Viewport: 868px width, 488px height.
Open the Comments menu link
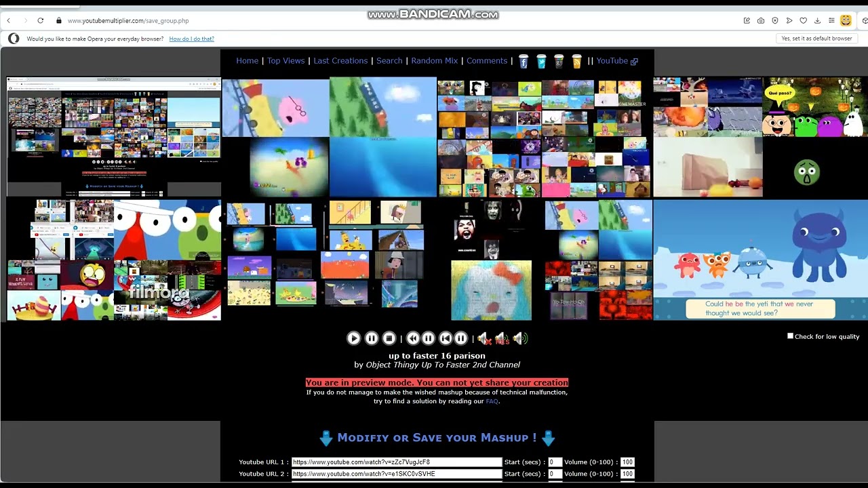487,61
